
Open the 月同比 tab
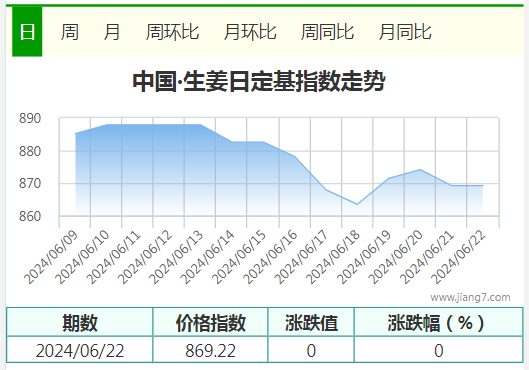(x=405, y=32)
